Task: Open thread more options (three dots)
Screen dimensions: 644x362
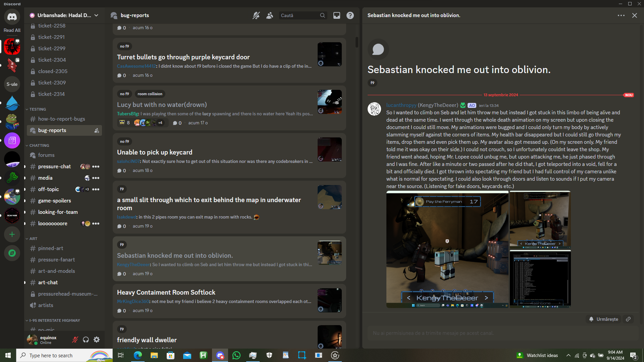Action: tap(621, 15)
